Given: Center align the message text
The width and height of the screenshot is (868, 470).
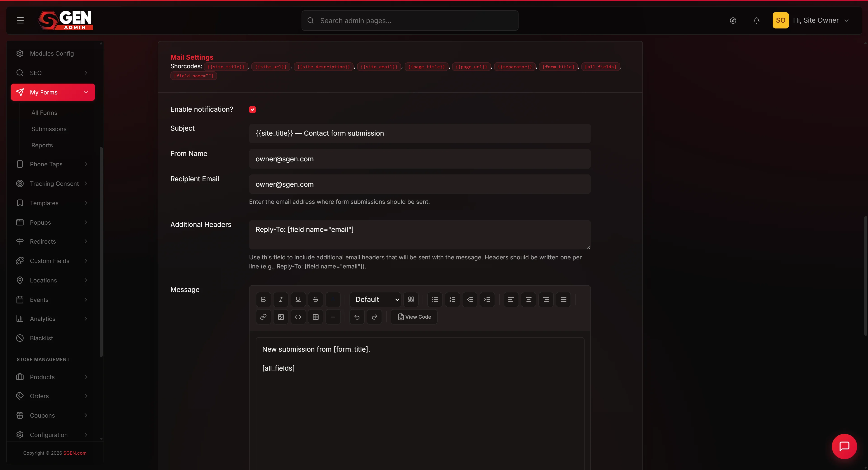Looking at the screenshot, I should [528, 300].
